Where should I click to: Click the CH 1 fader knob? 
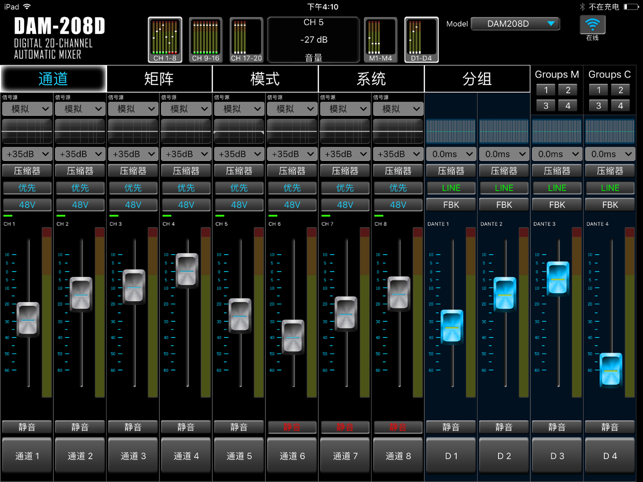[x=28, y=319]
